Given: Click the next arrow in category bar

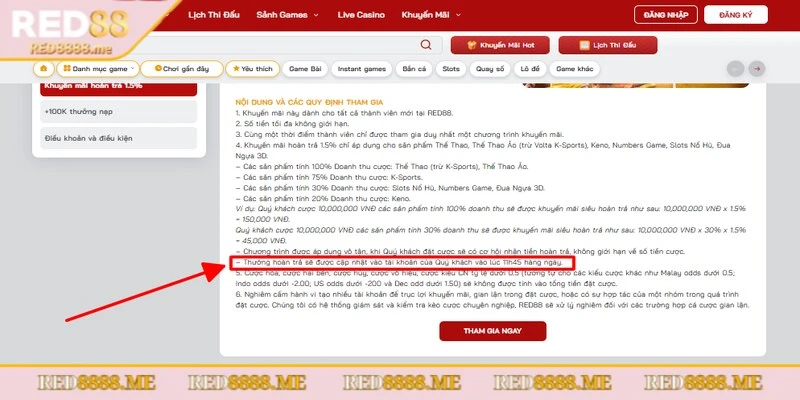Looking at the screenshot, I should (x=757, y=69).
